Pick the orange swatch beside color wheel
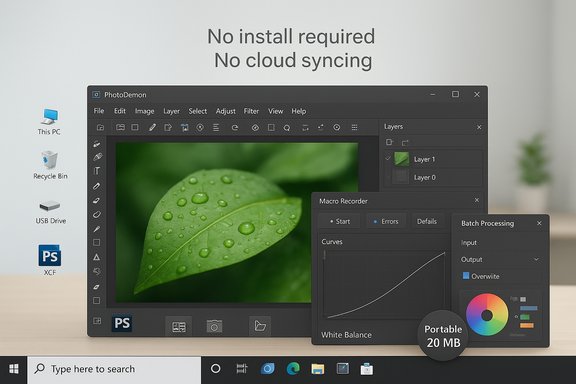 [527, 325]
